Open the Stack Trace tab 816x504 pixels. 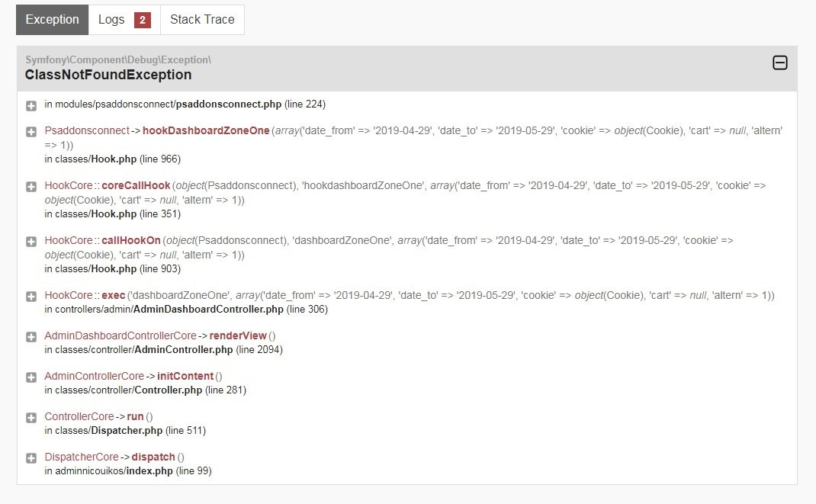click(202, 20)
